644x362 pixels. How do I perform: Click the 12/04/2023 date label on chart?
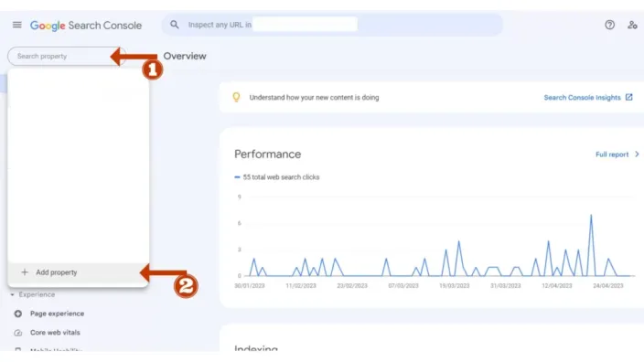pyautogui.click(x=557, y=285)
